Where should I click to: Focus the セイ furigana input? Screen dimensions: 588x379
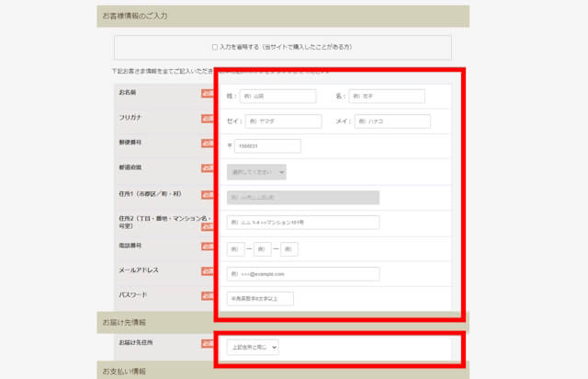click(x=283, y=121)
